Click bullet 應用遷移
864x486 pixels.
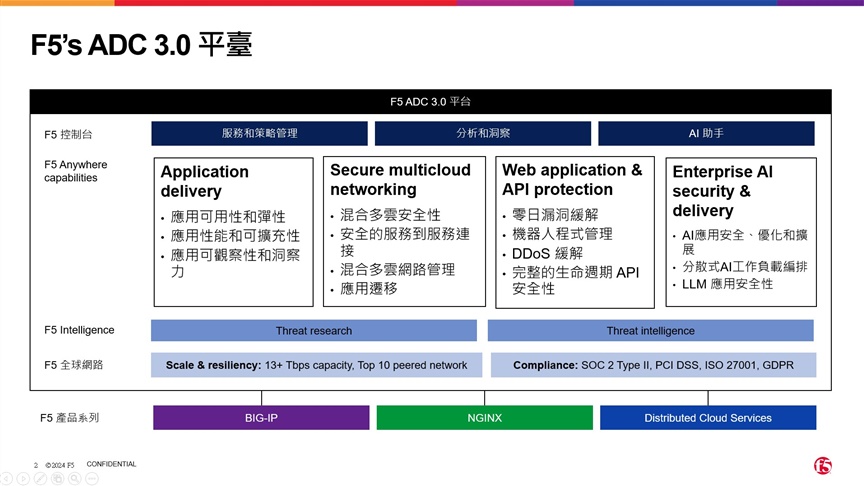coord(369,288)
